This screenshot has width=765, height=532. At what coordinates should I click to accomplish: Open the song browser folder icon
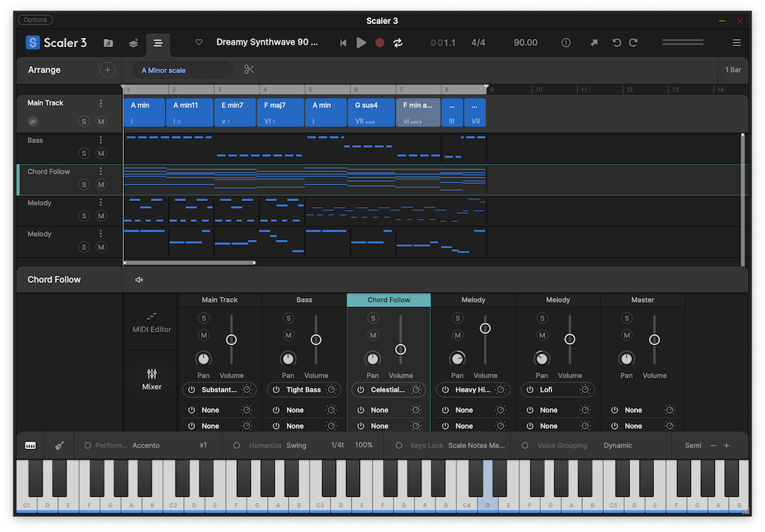[108, 43]
